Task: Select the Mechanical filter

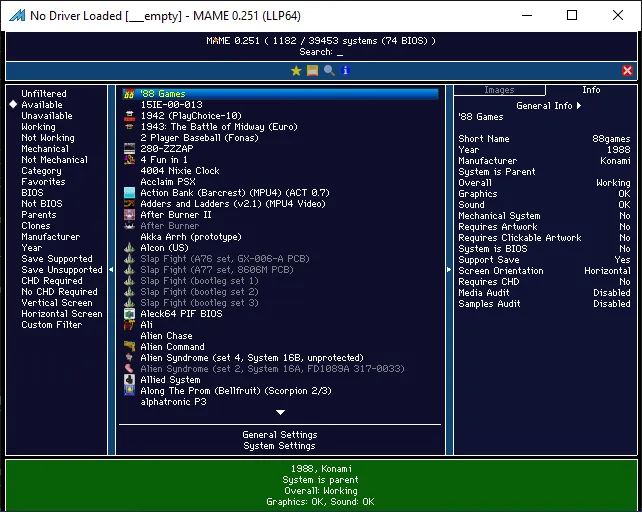Action: click(x=45, y=149)
